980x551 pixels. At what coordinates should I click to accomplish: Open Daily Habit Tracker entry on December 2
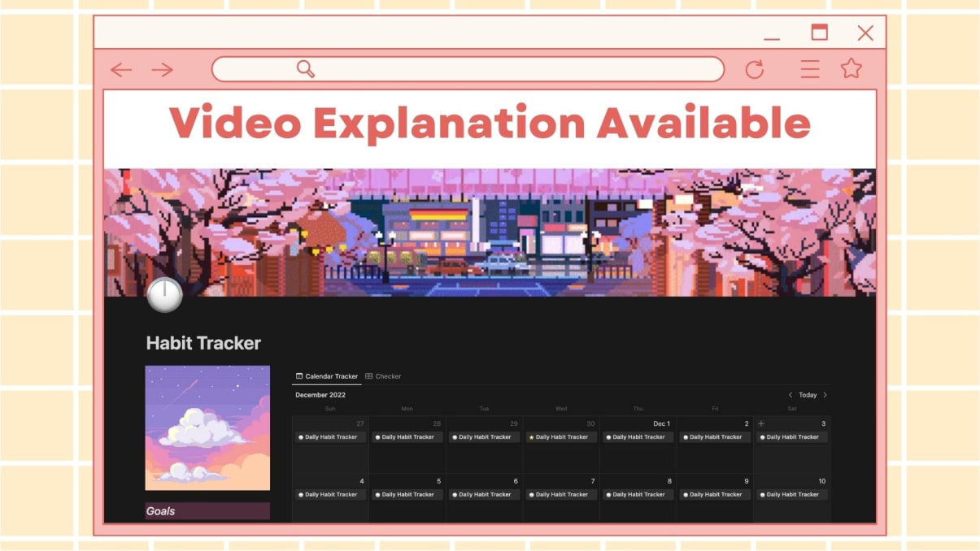click(715, 437)
